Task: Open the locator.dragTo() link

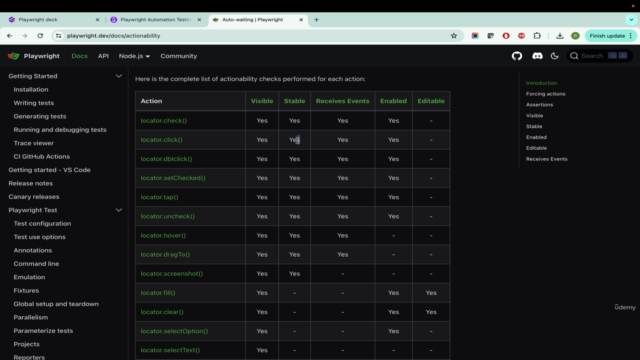Action: (165, 254)
